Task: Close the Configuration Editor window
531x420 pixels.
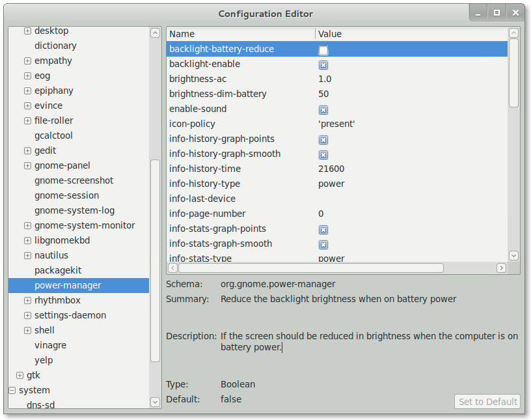Action: coord(515,13)
